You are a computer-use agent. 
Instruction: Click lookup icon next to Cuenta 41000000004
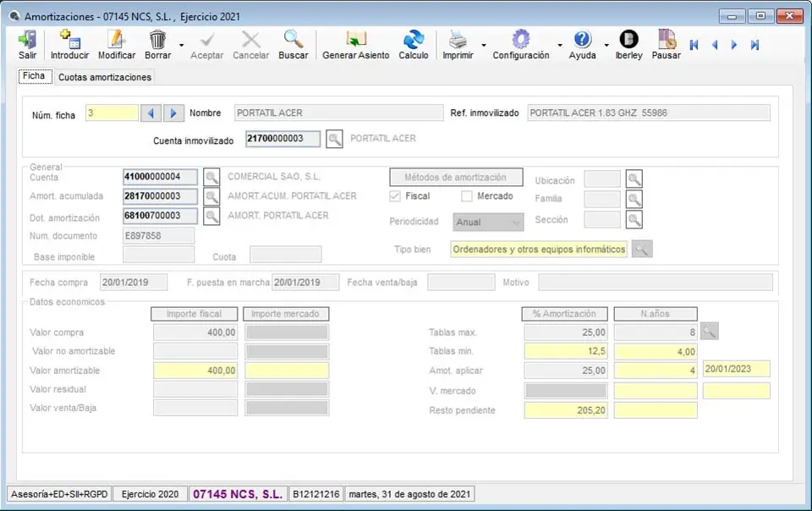211,177
